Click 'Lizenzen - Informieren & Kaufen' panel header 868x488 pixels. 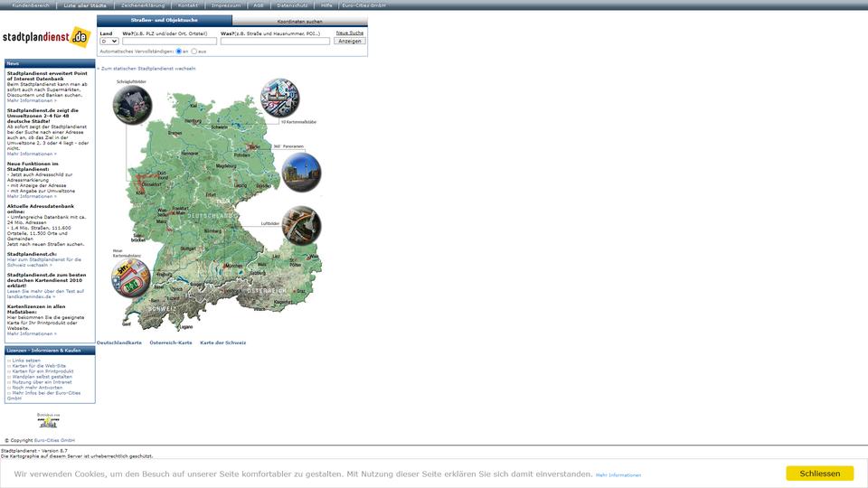click(50, 351)
